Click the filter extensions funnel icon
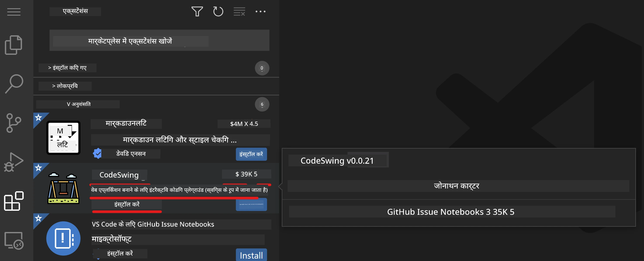 (197, 11)
